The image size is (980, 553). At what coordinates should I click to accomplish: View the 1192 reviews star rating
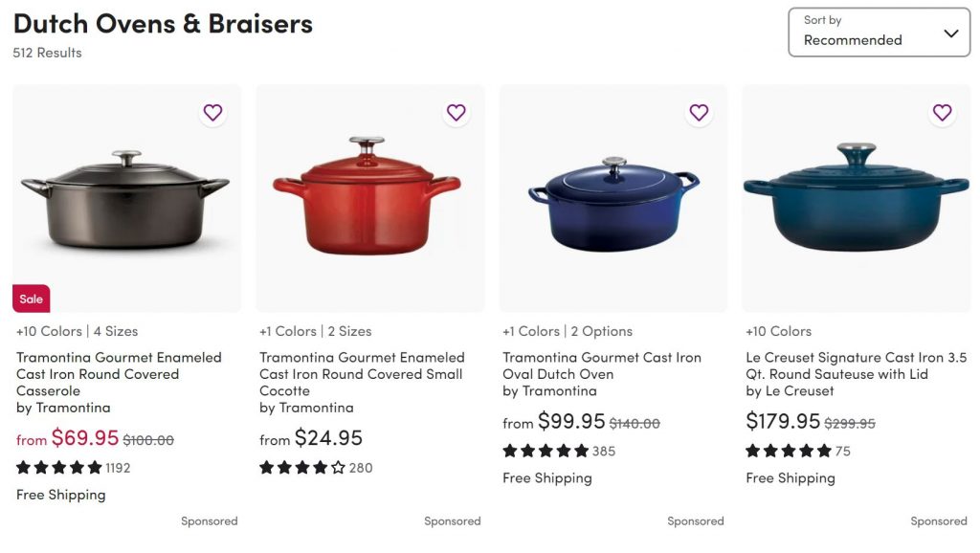73,468
